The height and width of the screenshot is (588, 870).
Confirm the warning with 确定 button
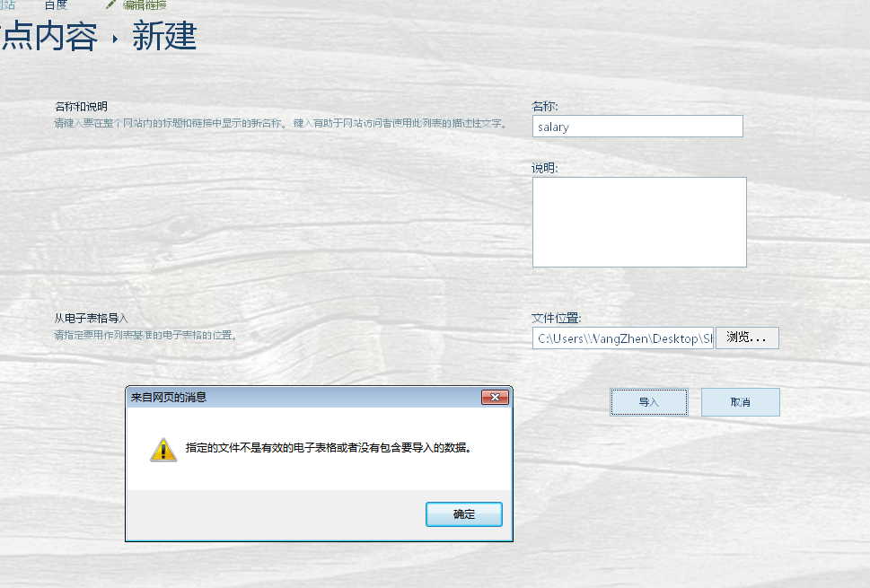[x=464, y=514]
